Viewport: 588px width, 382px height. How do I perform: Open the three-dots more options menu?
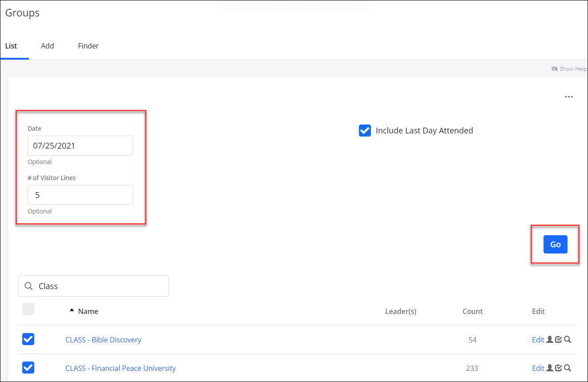point(568,97)
